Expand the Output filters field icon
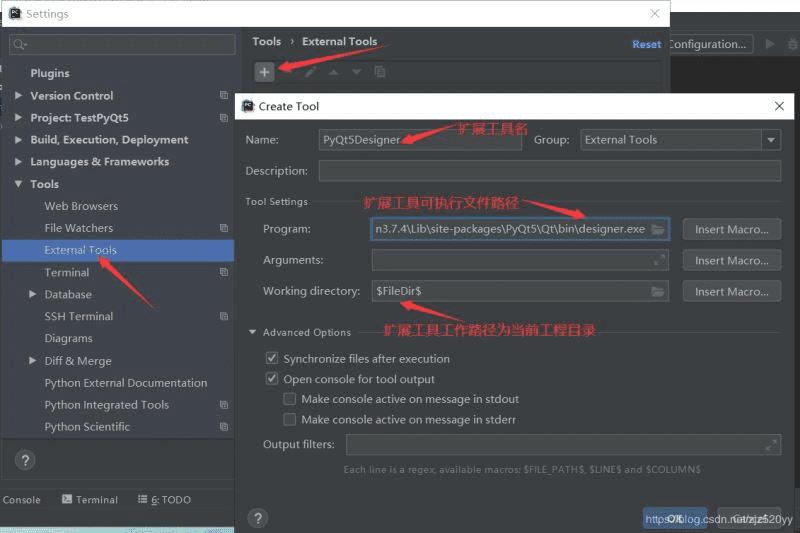Viewport: 800px width, 533px height. (x=771, y=445)
